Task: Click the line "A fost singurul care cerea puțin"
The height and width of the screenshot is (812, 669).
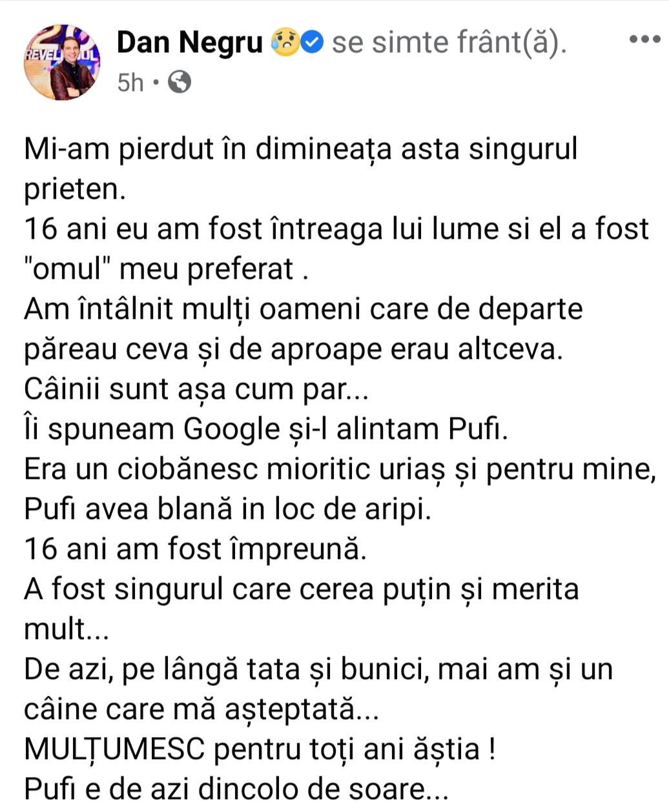Action: tap(302, 590)
